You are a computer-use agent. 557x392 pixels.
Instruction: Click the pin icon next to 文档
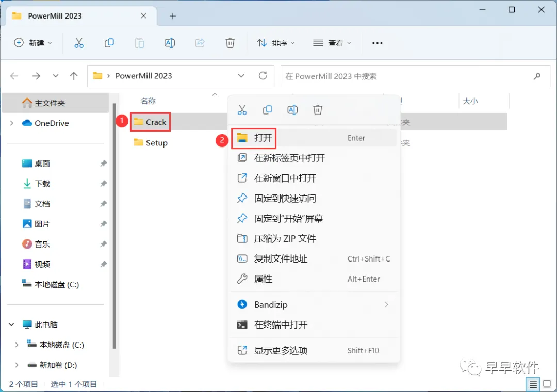tap(103, 204)
